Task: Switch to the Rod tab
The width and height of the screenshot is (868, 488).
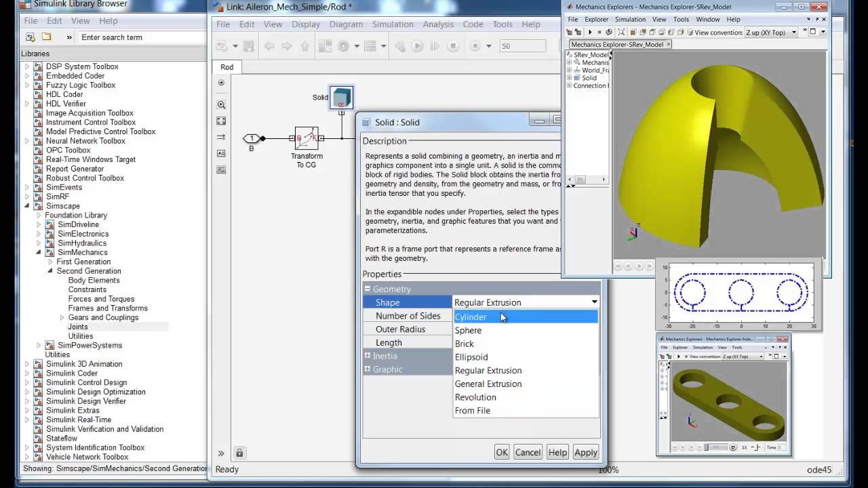Action: (x=227, y=67)
